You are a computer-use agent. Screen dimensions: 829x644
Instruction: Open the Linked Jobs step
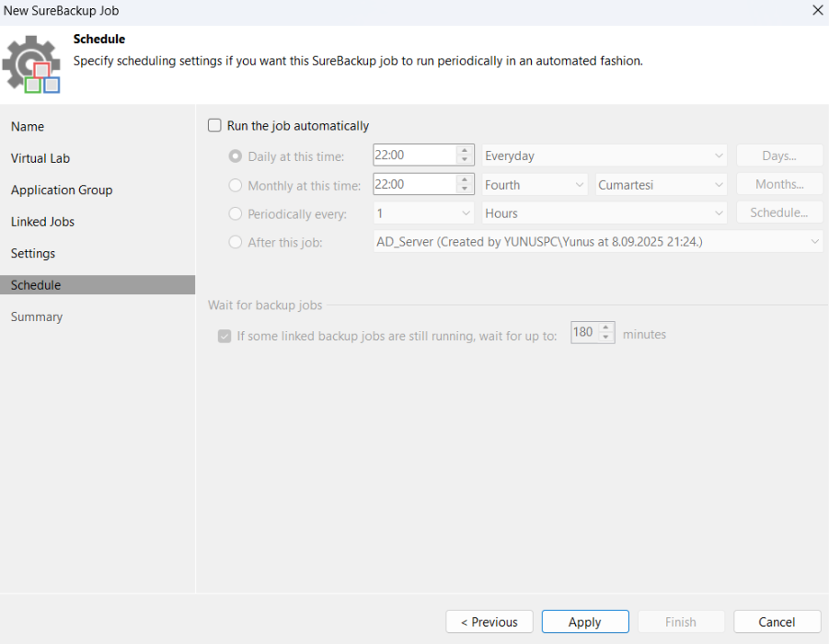(42, 222)
